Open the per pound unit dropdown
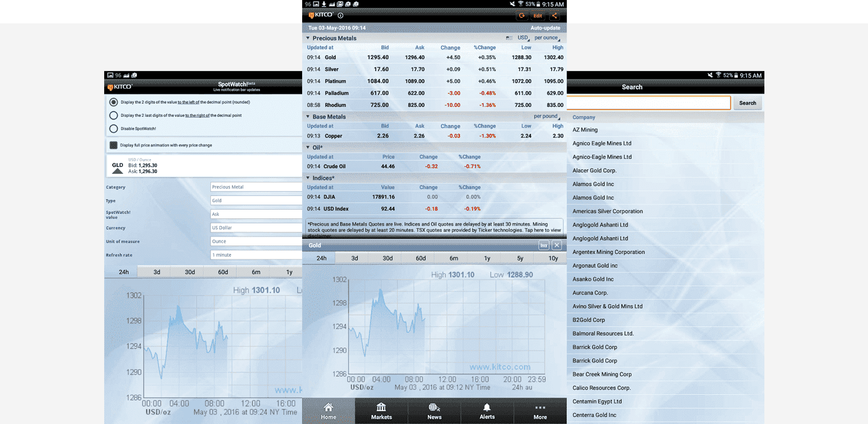The width and height of the screenshot is (868, 424). (x=547, y=116)
